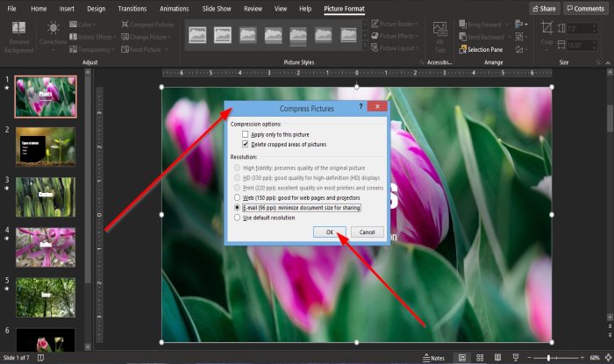Image resolution: width=614 pixels, height=364 pixels.
Task: Select Web (150 ppi) resolution option
Action: [236, 197]
